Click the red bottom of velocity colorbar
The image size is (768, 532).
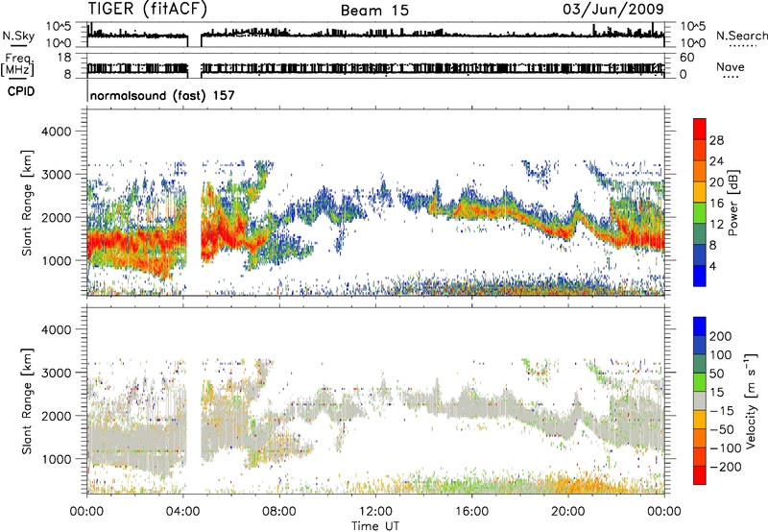coord(700,475)
